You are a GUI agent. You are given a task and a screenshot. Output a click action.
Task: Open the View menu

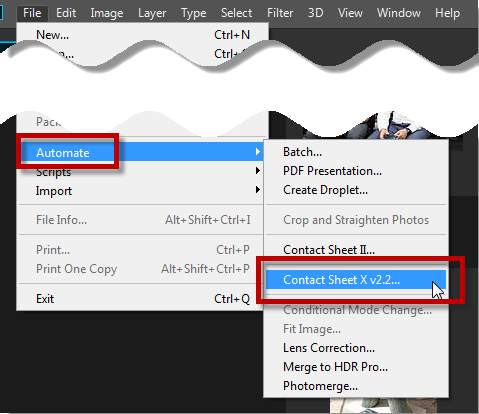pyautogui.click(x=350, y=13)
